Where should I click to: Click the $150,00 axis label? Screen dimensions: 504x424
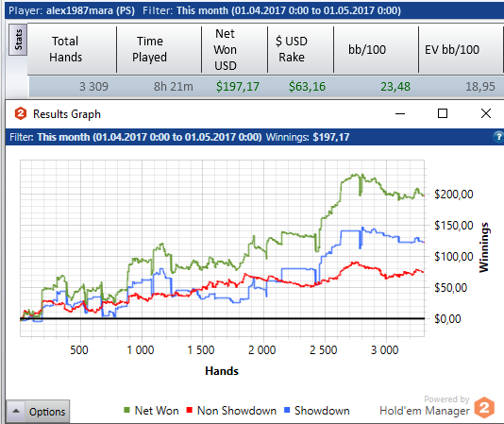pyautogui.click(x=454, y=226)
